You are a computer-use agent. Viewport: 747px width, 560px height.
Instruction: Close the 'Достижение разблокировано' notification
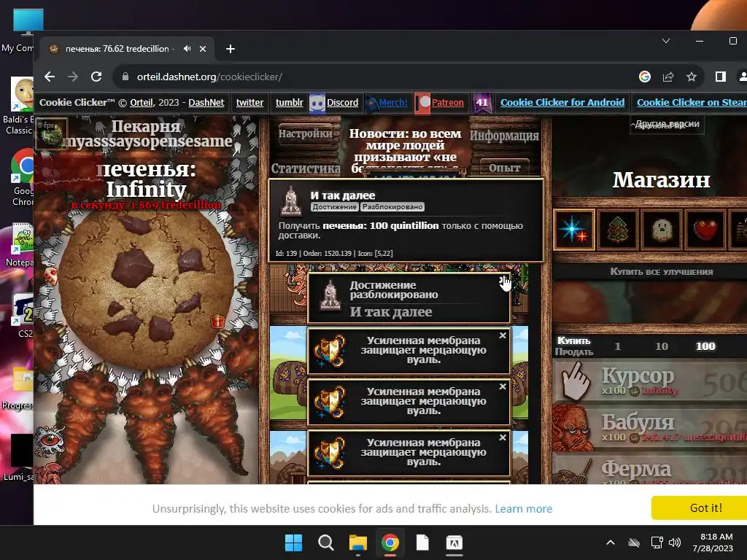[503, 280]
